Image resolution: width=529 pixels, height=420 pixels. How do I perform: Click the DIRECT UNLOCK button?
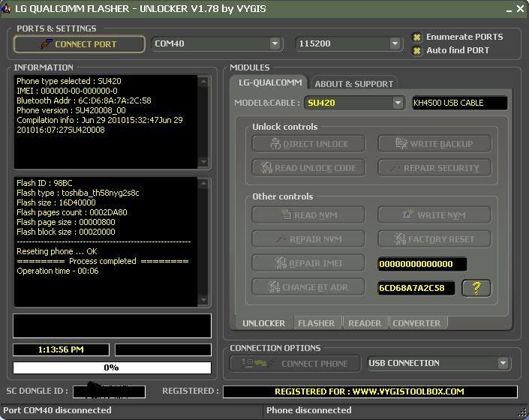pyautogui.click(x=308, y=144)
